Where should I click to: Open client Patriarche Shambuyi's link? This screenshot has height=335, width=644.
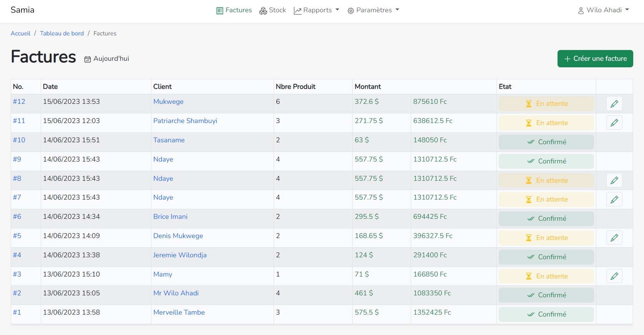point(185,121)
